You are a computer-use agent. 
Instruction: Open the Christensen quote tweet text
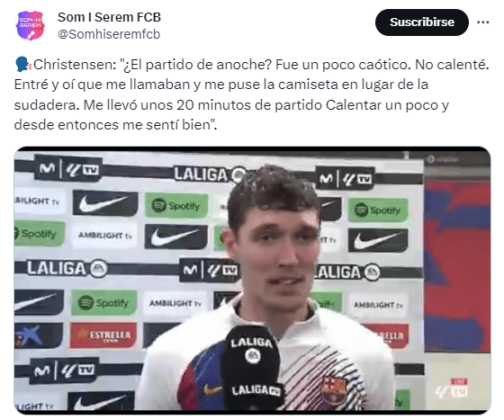click(252, 94)
